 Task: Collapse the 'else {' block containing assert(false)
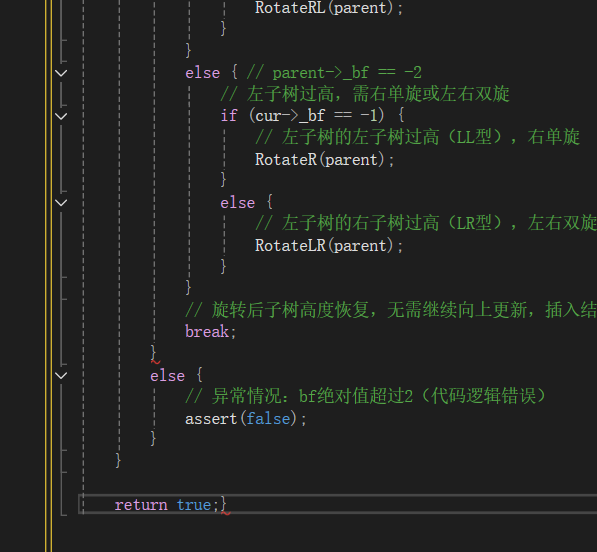click(61, 375)
